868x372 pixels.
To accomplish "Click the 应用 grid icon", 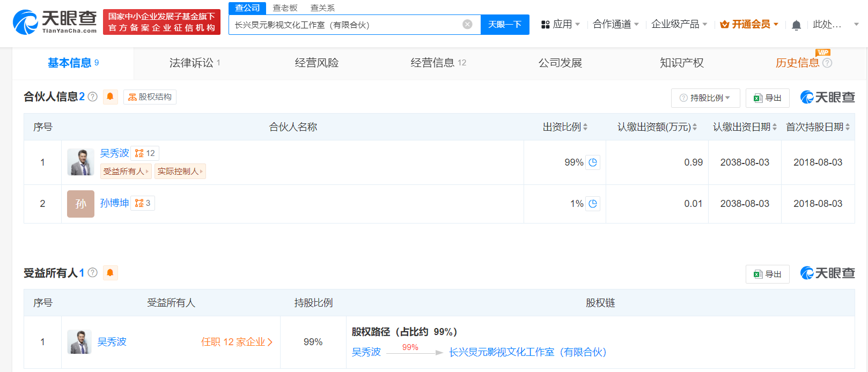I will 545,25.
